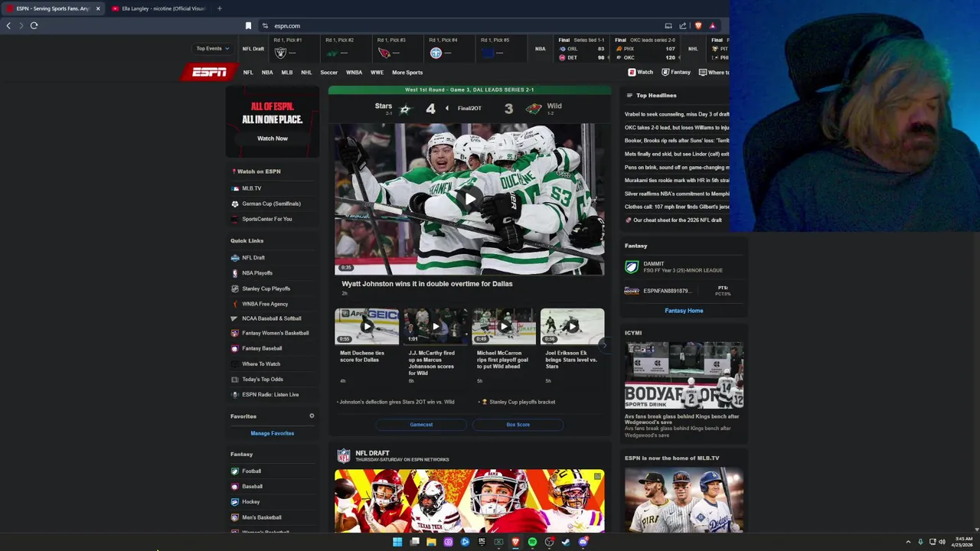The image size is (980, 551).
Task: Click the volume icon in system tray
Action: pos(942,542)
